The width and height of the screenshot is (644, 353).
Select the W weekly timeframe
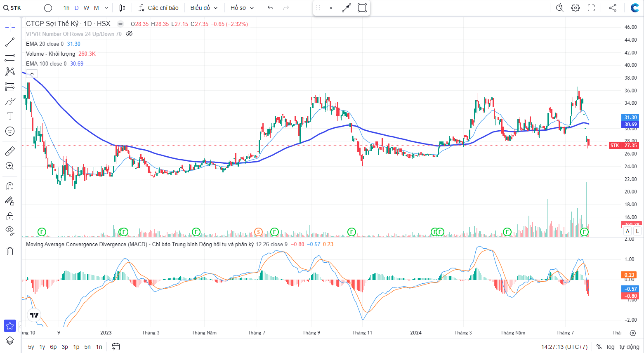[x=86, y=8]
